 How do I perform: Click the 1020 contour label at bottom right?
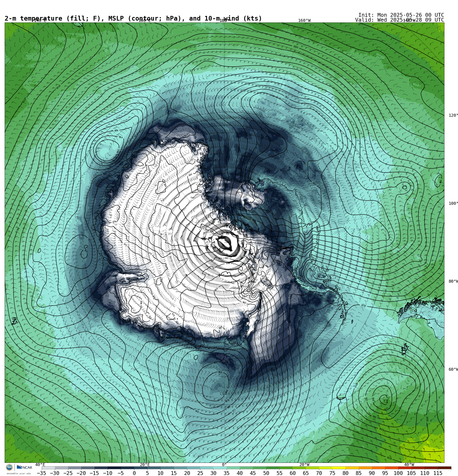[x=389, y=458]
